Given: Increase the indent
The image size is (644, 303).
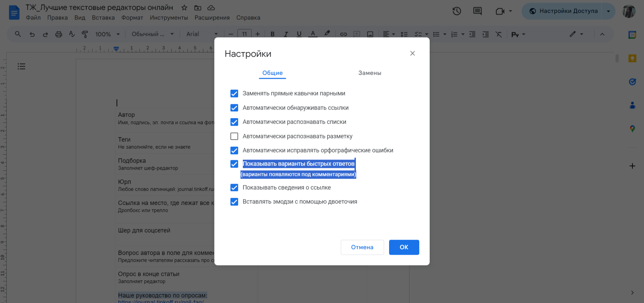Looking at the screenshot, I should (486, 34).
